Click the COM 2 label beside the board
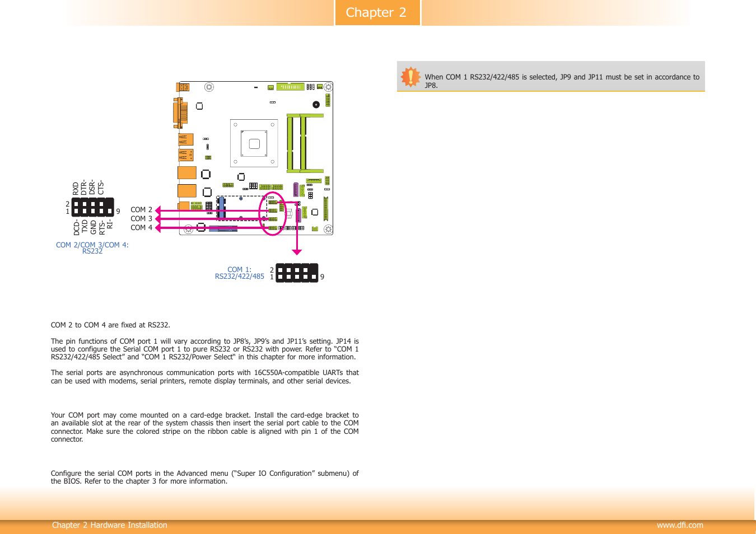Screen dimensions: 756x534 click(141, 210)
